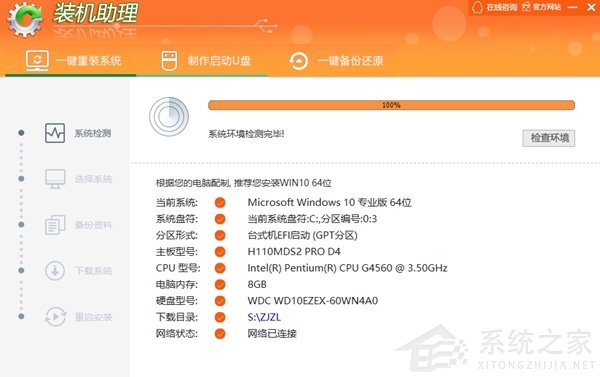Click the USB disk icon in tab bar
600x377 pixels.
169,61
